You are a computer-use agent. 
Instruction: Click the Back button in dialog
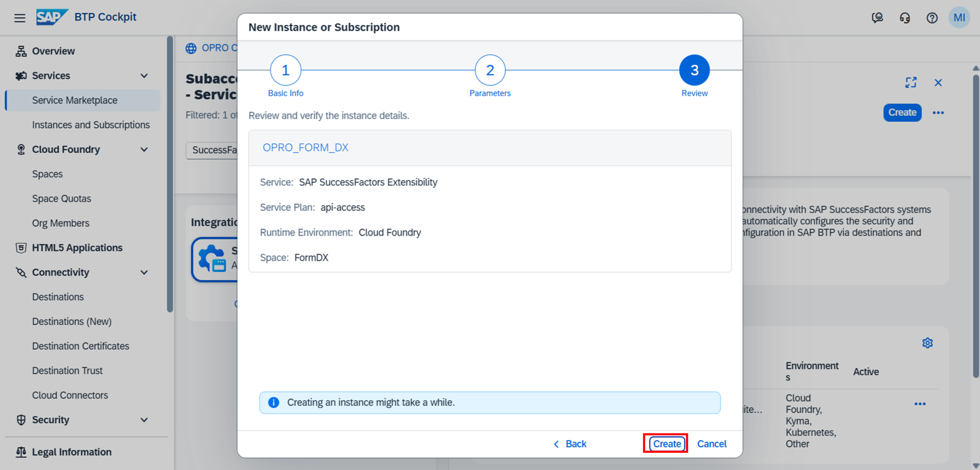570,444
